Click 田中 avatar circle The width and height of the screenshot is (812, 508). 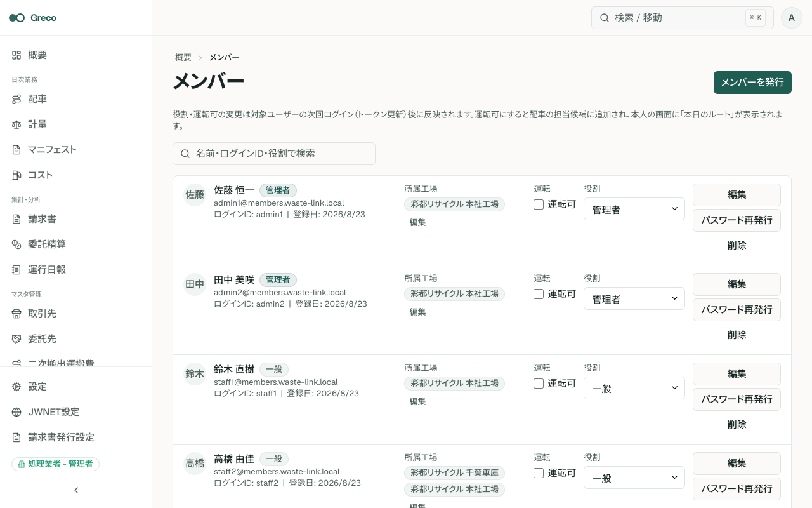(195, 284)
